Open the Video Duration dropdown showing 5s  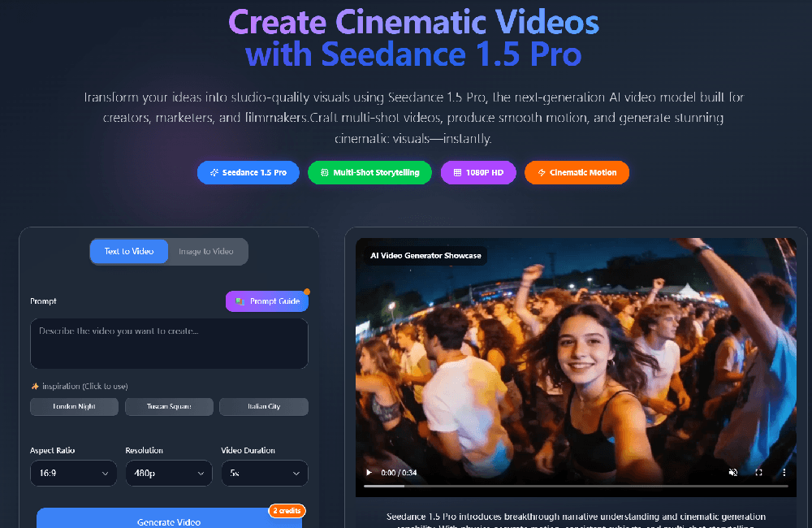(264, 473)
